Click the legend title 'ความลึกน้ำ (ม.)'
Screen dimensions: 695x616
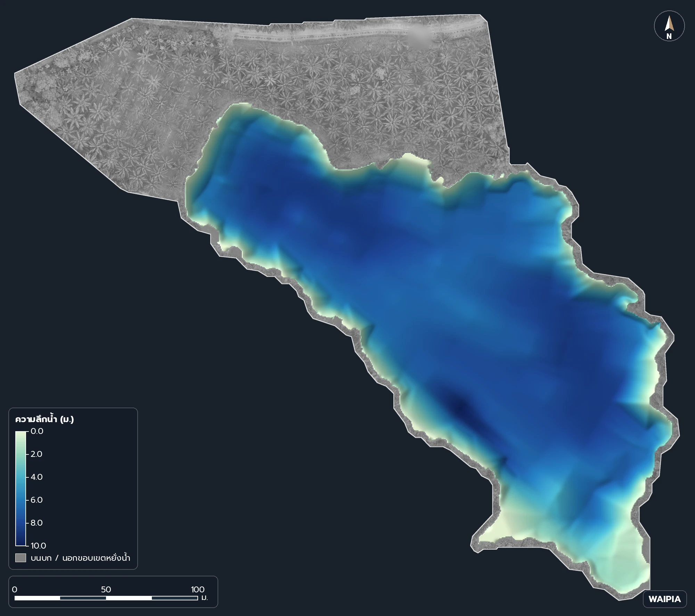pyautogui.click(x=44, y=419)
